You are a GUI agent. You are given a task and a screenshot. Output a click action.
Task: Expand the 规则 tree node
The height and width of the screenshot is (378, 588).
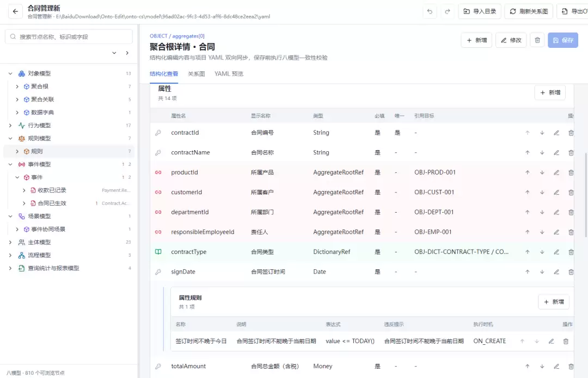tap(17, 151)
